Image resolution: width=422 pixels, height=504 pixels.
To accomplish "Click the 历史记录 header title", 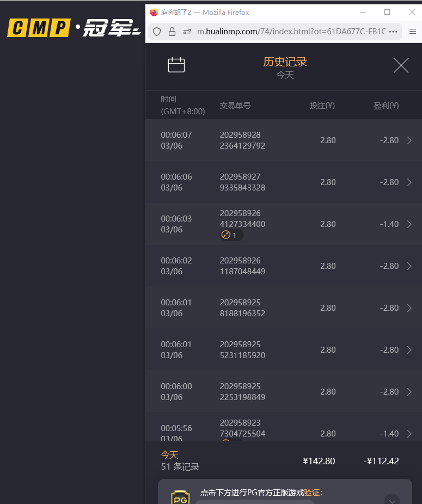I will point(285,62).
